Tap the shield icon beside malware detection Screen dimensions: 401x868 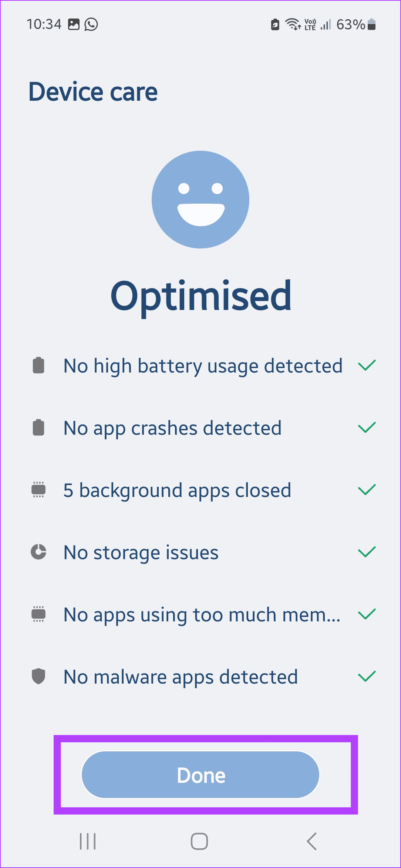38,676
